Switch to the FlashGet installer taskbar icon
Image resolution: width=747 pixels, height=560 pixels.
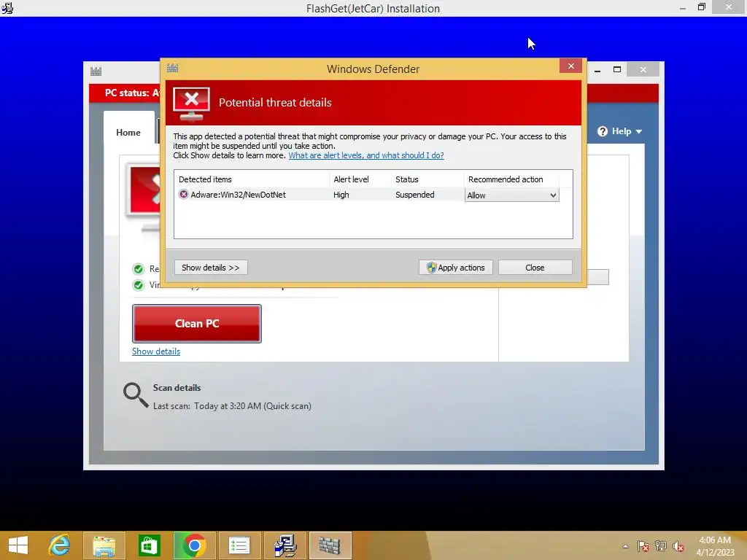pyautogui.click(x=285, y=545)
